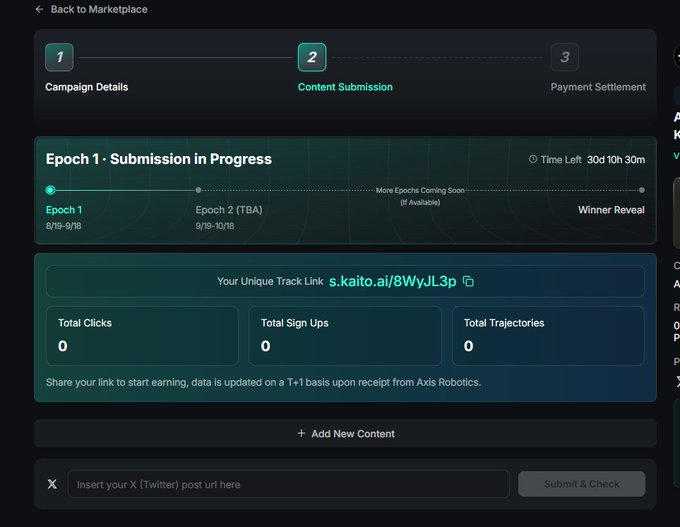Click the 9/19-10/18 date range

point(215,226)
